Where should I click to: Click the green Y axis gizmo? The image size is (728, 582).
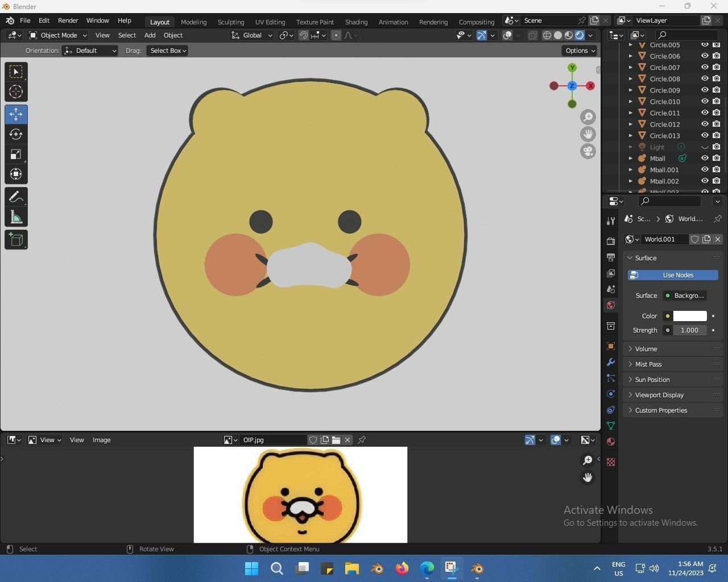(x=572, y=68)
